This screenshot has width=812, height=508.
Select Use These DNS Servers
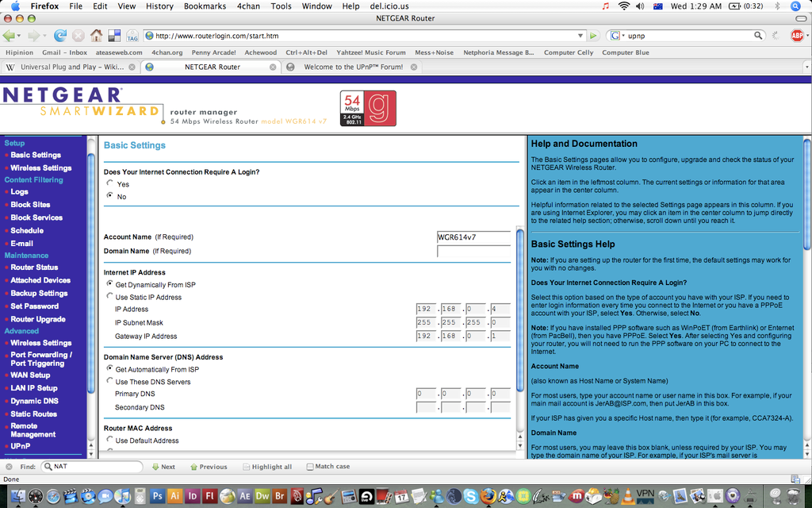tap(109, 380)
